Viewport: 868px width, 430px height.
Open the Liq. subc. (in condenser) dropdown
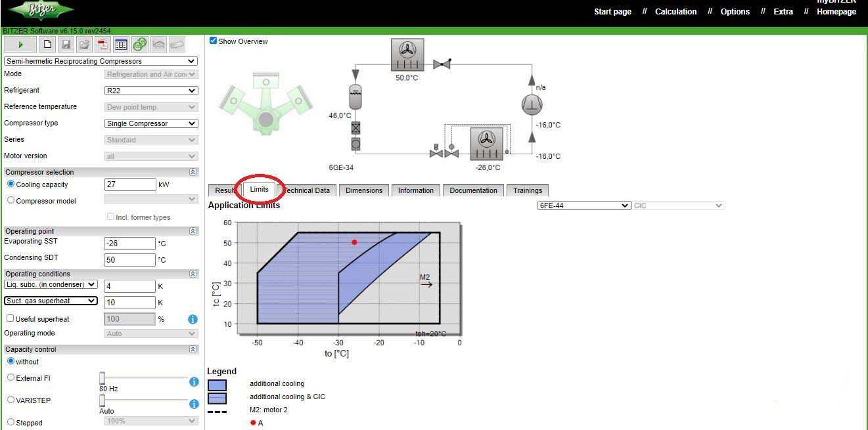(x=51, y=284)
